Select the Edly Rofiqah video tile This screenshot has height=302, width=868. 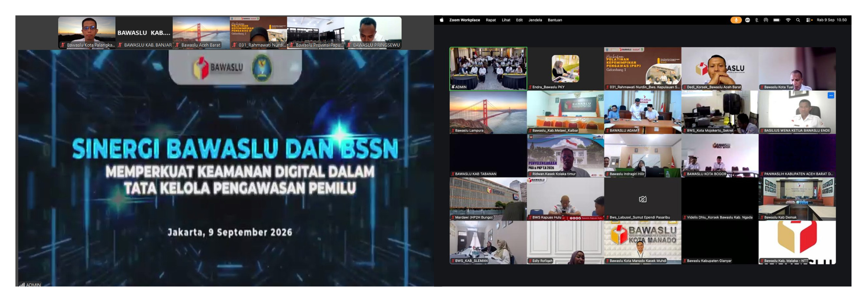pos(566,242)
